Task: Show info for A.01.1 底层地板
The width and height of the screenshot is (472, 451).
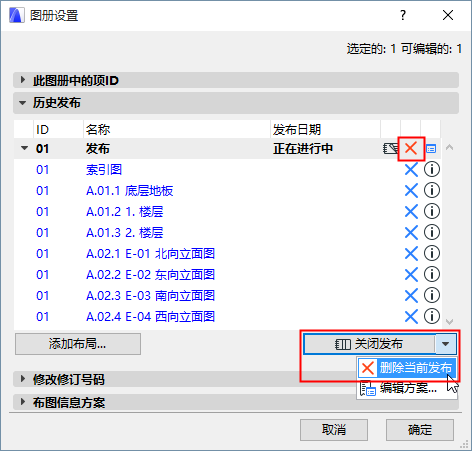Action: point(432,190)
